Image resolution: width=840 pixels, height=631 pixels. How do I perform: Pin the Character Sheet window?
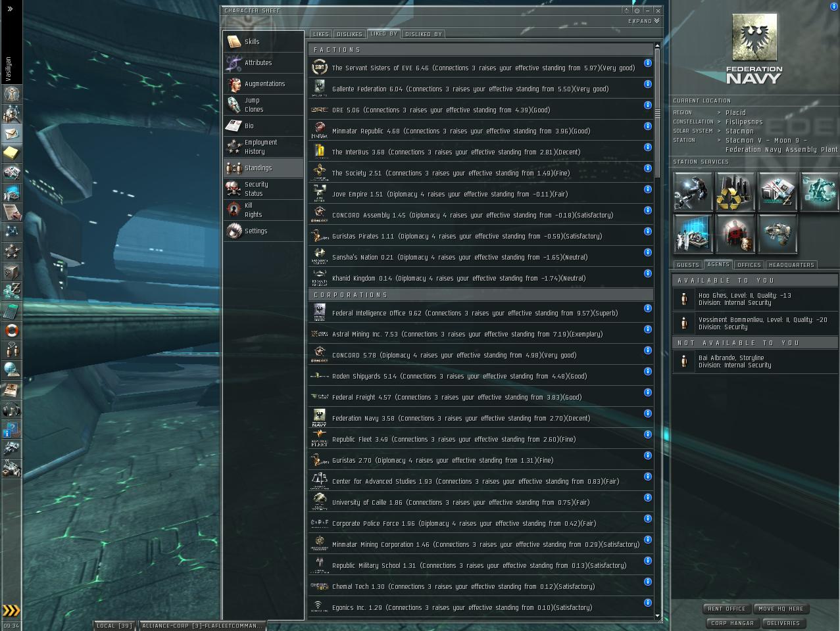click(x=636, y=11)
